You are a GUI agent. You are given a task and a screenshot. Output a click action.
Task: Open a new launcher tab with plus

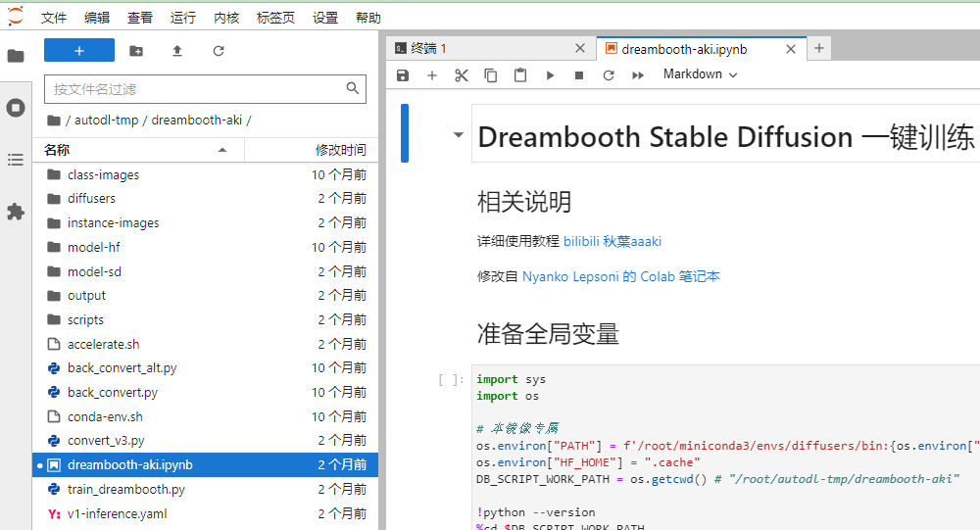(818, 48)
